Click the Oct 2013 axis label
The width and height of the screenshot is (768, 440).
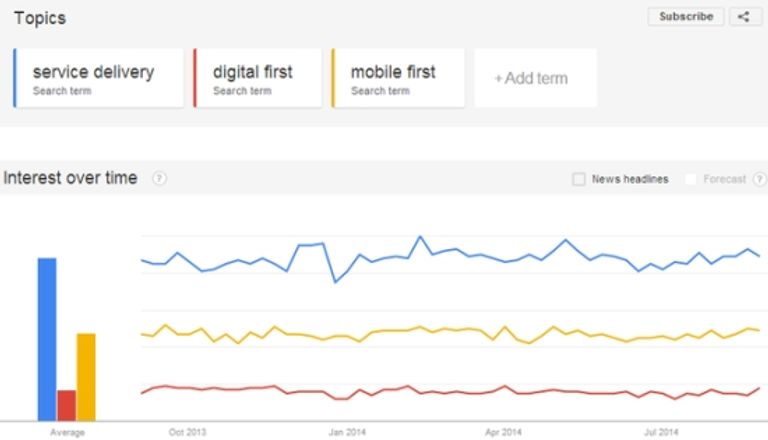[x=187, y=432]
